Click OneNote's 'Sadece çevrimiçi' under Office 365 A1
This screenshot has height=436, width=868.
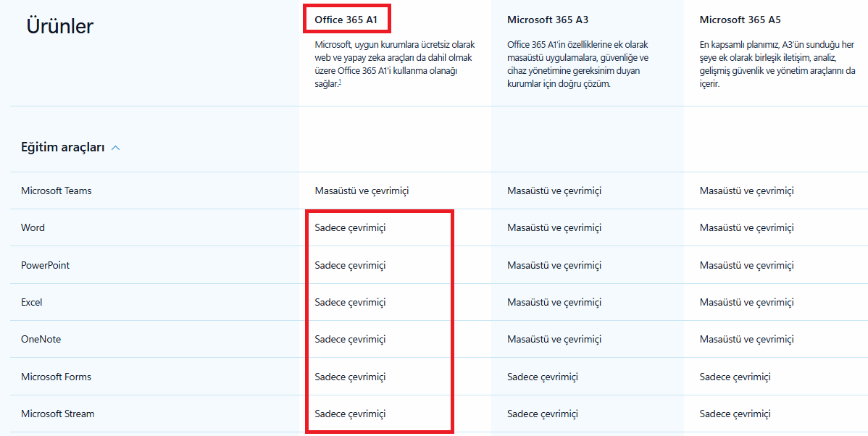pyautogui.click(x=350, y=340)
